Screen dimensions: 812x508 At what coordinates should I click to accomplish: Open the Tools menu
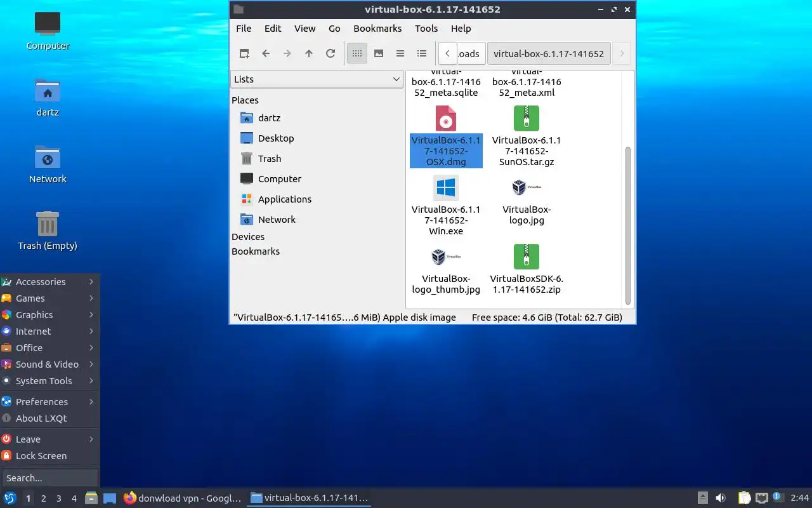click(x=426, y=29)
